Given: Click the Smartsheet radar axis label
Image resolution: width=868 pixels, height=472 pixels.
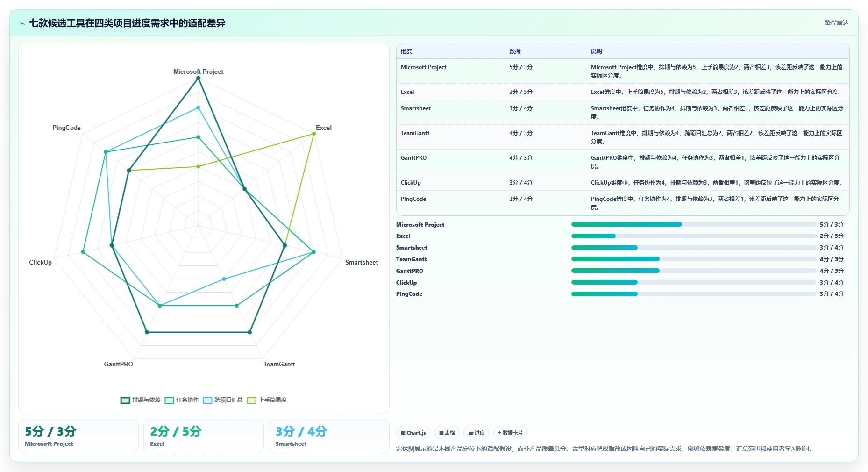Looking at the screenshot, I should tap(362, 262).
